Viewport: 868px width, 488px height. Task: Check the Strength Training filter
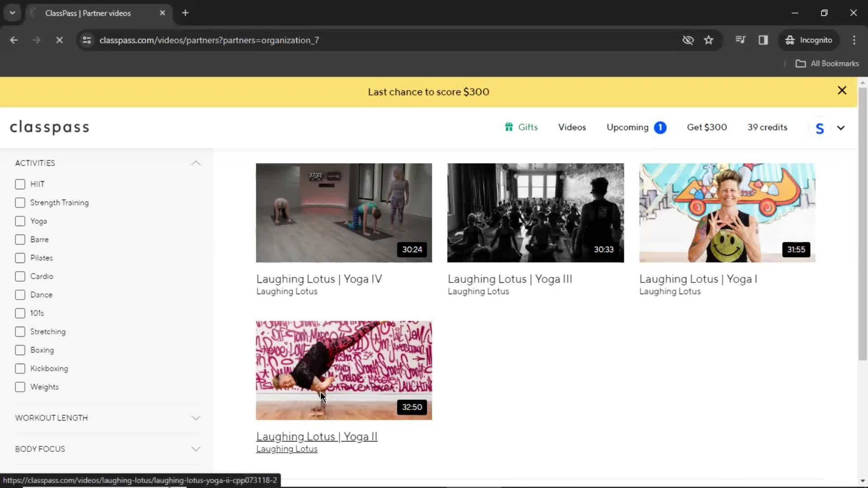(x=20, y=203)
